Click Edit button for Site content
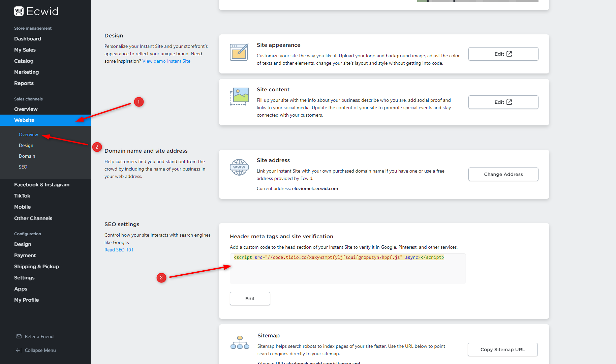 [x=503, y=102]
